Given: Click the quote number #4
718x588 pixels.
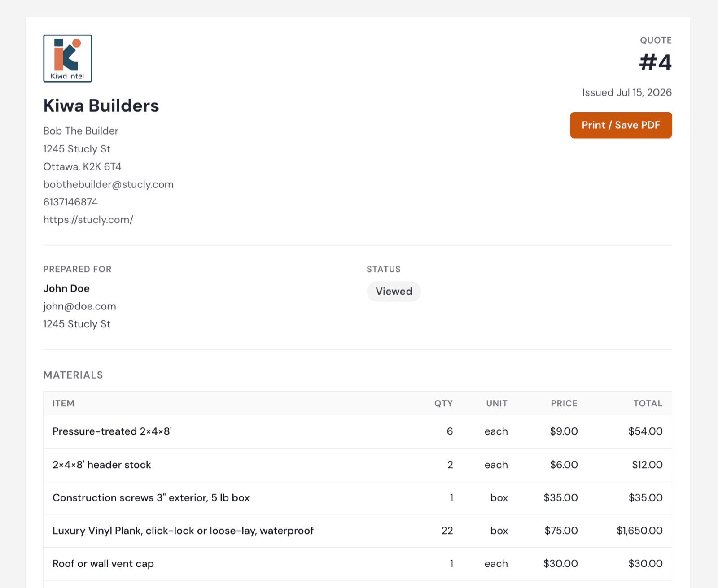Looking at the screenshot, I should tap(655, 62).
